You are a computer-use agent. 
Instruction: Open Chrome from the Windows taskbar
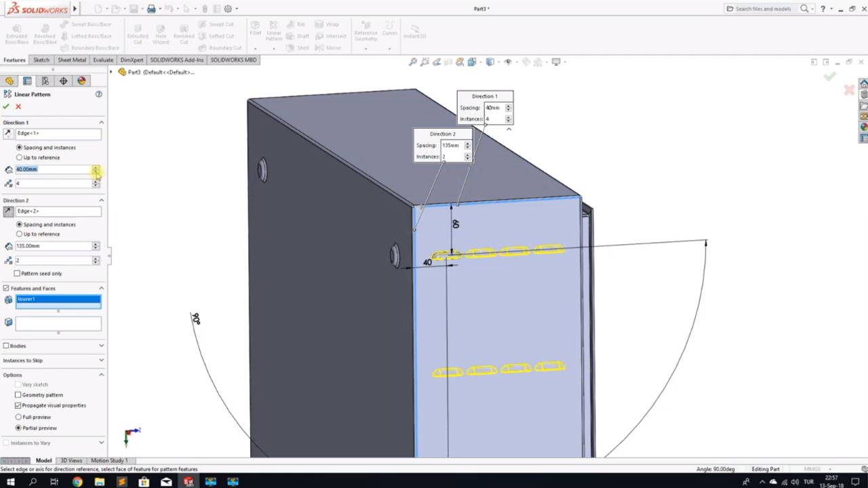click(x=77, y=482)
